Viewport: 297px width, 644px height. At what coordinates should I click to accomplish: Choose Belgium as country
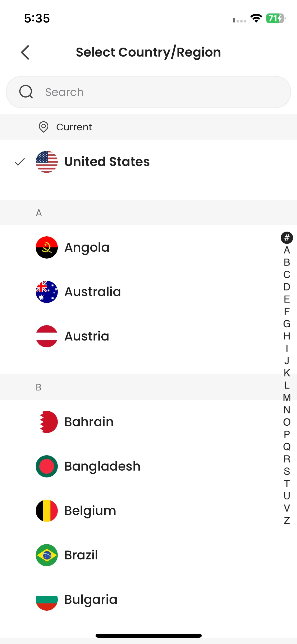[x=90, y=511]
